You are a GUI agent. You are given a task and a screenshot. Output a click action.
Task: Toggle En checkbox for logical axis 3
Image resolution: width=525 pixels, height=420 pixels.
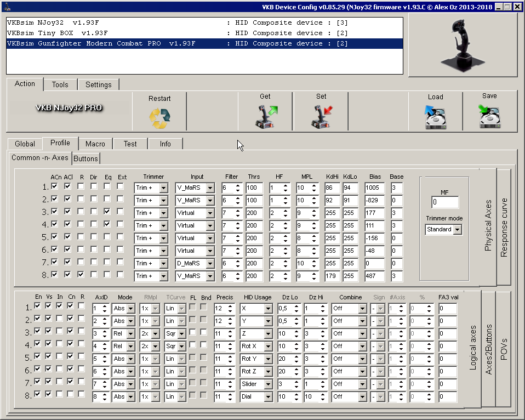point(37,331)
